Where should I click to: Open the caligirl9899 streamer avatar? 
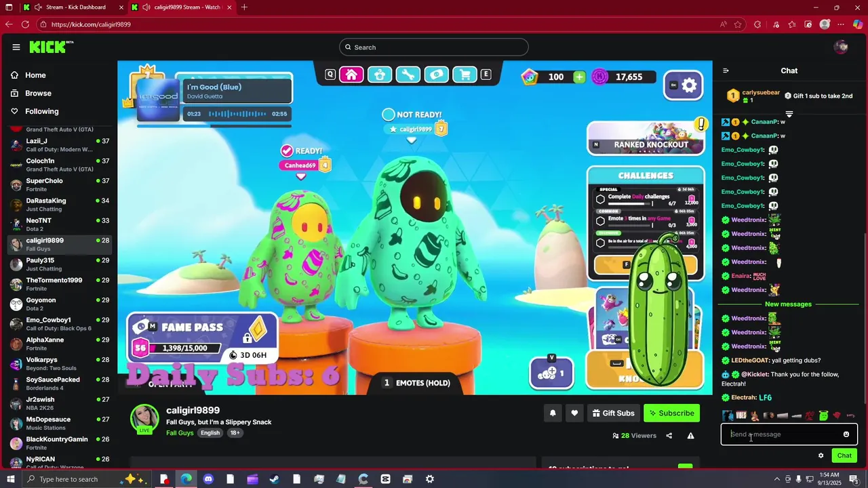click(x=144, y=419)
